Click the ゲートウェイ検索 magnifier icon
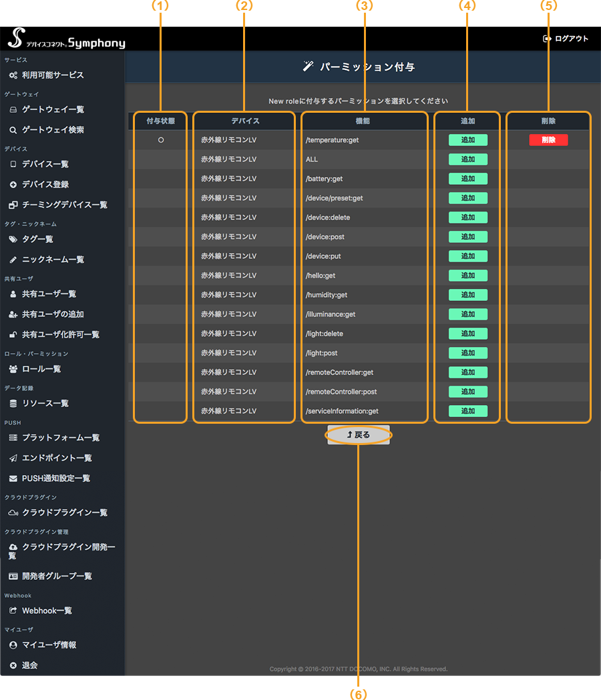Screen dimensions: 601x700 13,130
